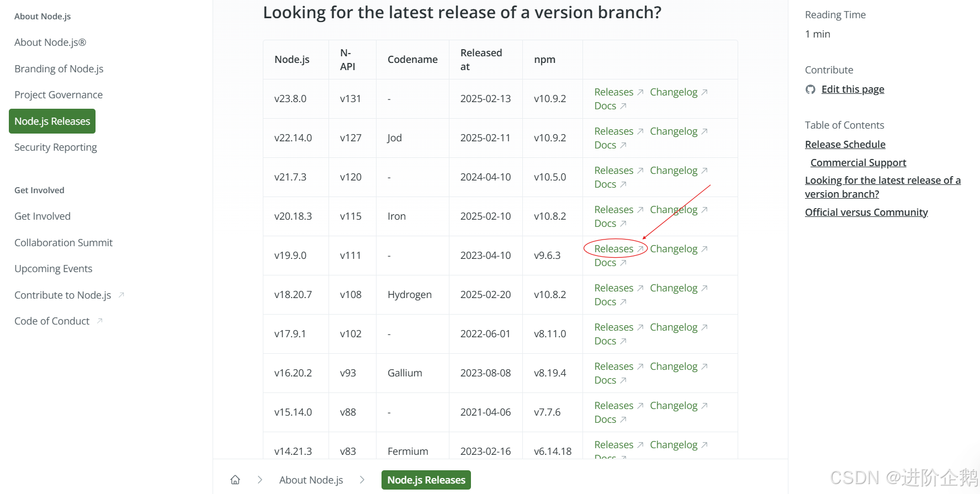Image resolution: width=980 pixels, height=494 pixels.
Task: Open Upcoming Events in sidebar
Action: click(54, 269)
